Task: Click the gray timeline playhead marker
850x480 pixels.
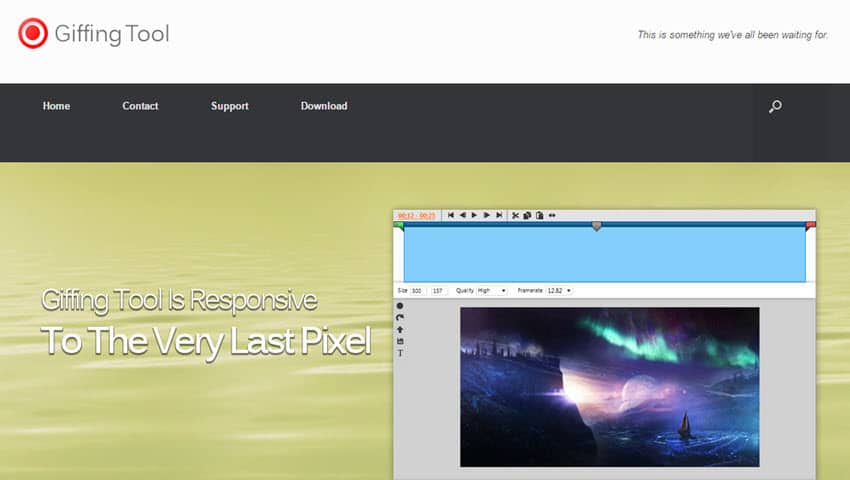Action: pos(596,226)
